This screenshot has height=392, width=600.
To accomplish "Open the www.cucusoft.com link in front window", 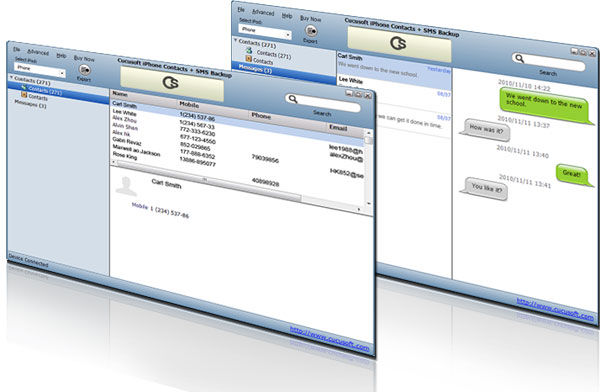I will click(329, 338).
